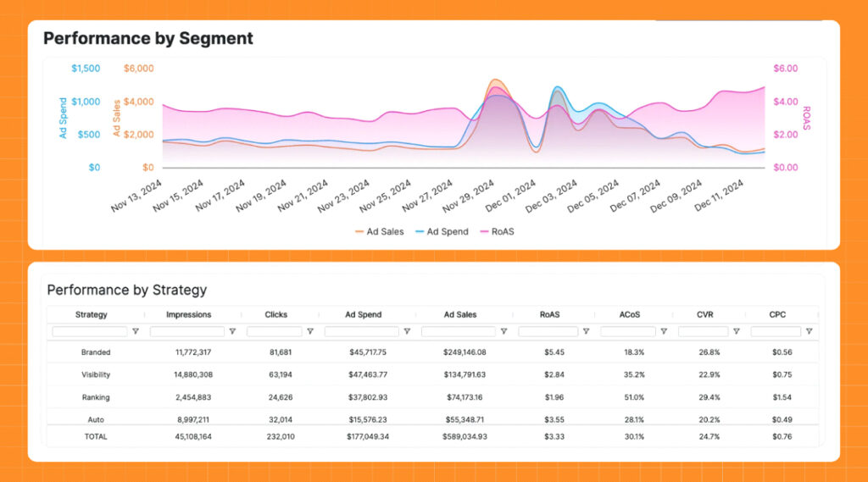Select the Branded strategy row
The height and width of the screenshot is (482, 868).
(x=96, y=352)
